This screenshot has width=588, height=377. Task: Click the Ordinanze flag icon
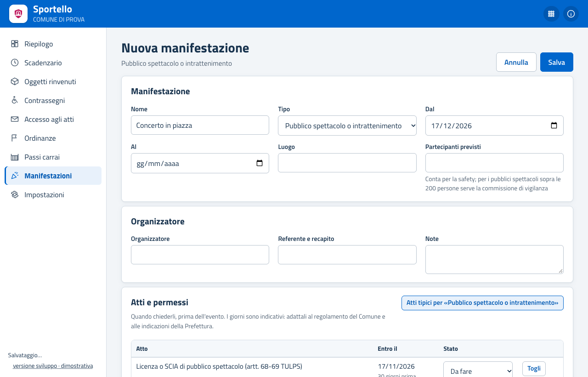(x=15, y=138)
